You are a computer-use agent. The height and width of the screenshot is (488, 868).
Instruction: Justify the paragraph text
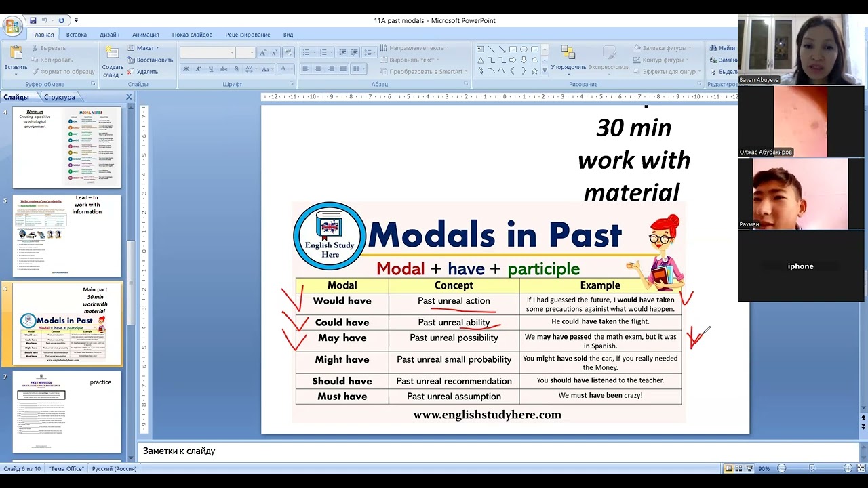[342, 69]
